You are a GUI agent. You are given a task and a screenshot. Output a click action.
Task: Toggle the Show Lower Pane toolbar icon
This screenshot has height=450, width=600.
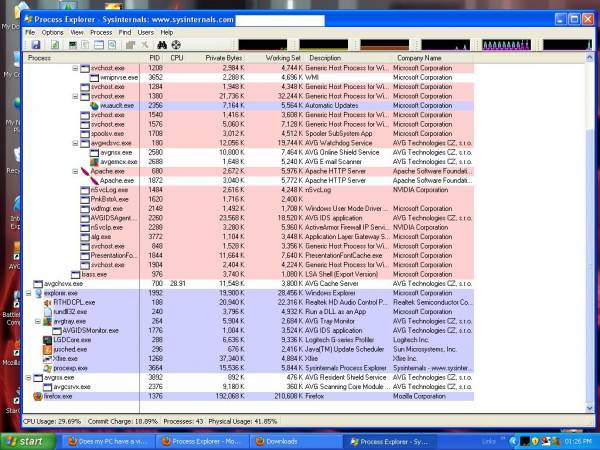coord(99,45)
